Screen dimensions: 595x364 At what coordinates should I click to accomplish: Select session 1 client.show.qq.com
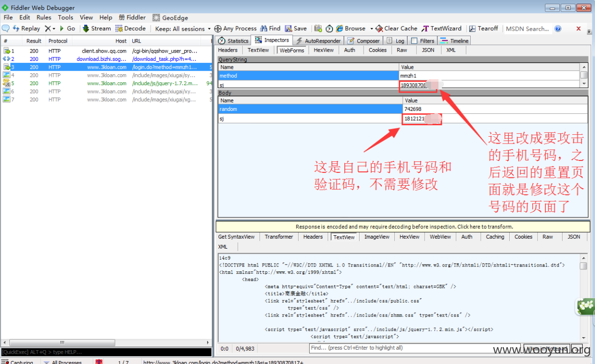pyautogui.click(x=106, y=51)
